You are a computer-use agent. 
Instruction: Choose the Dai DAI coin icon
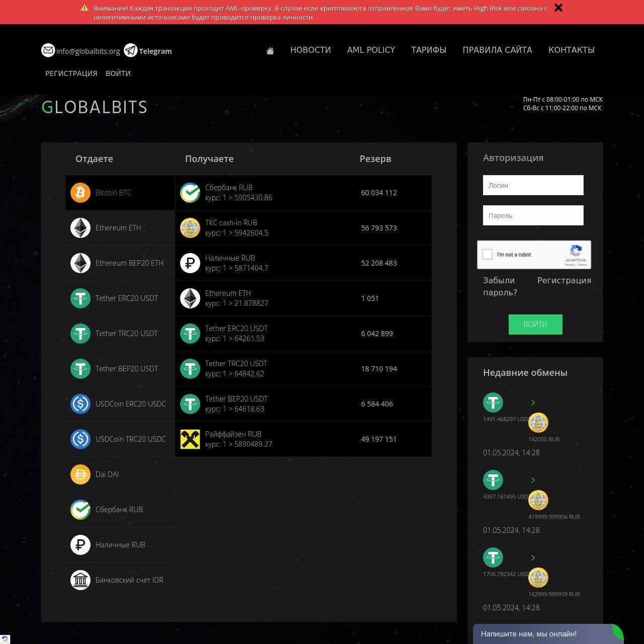click(x=80, y=474)
